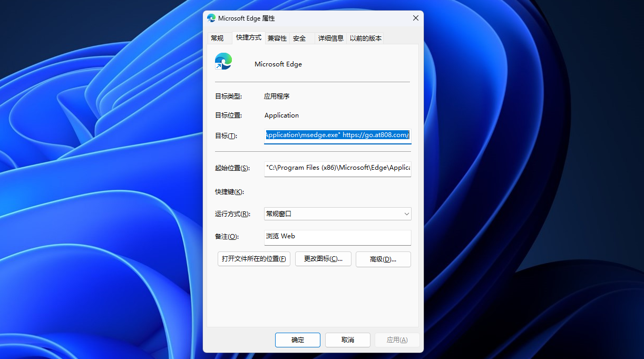
Task: Click the 打开文件所在的位置 button
Action: (253, 259)
